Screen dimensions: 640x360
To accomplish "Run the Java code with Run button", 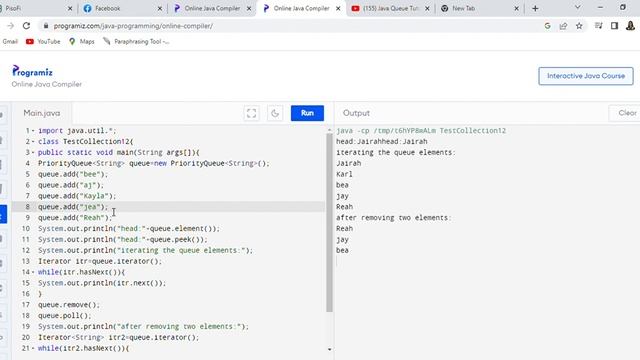I will (x=307, y=113).
